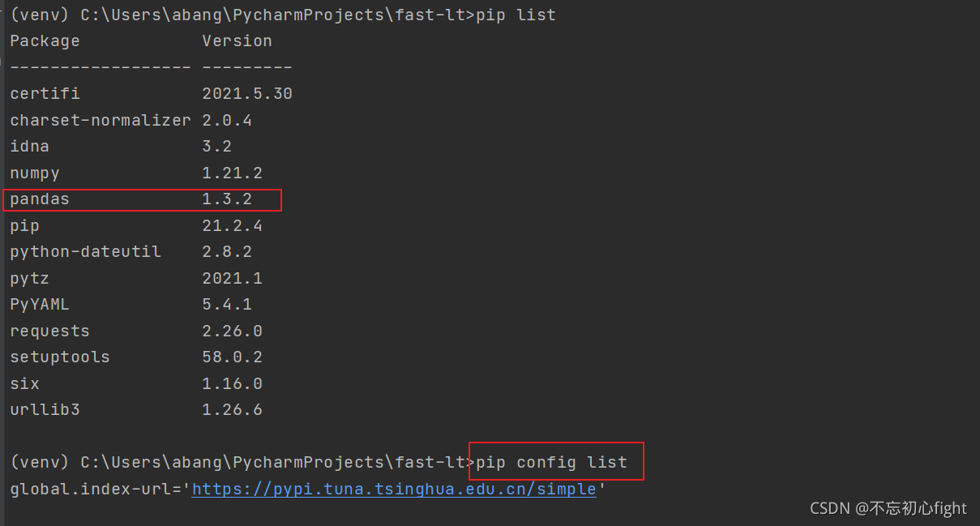This screenshot has height=526, width=980.
Task: Click the numpy package name
Action: click(x=34, y=173)
